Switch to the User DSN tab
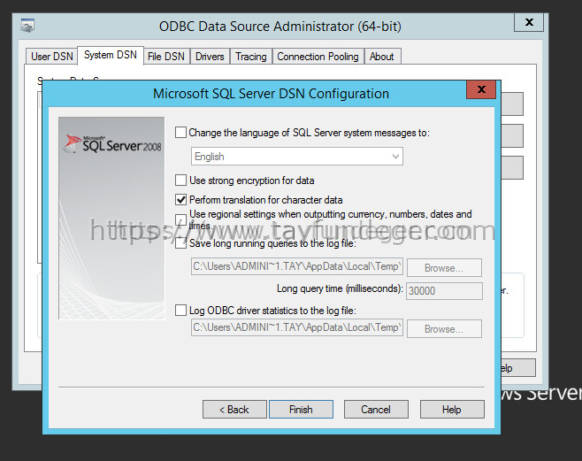Viewport: 582px width, 461px height. (52, 56)
